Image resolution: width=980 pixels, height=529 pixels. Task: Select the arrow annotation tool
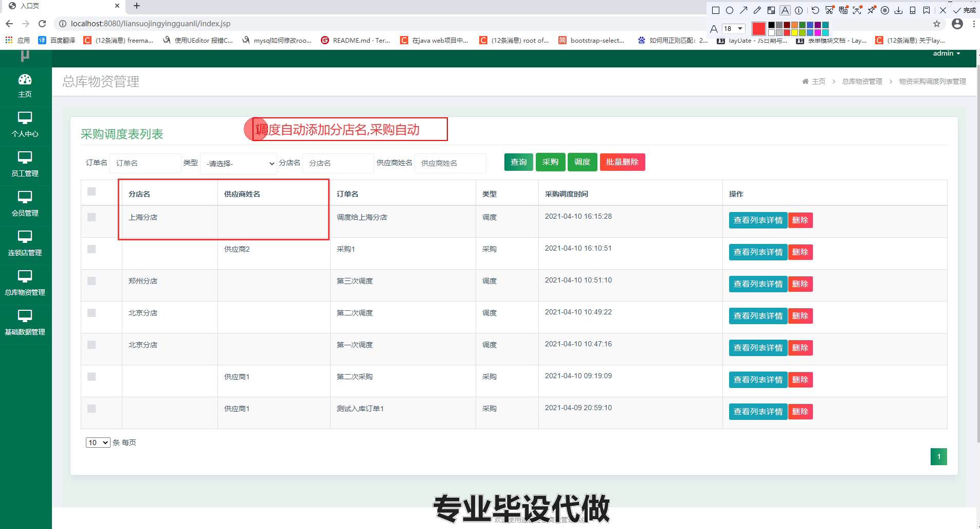[743, 10]
